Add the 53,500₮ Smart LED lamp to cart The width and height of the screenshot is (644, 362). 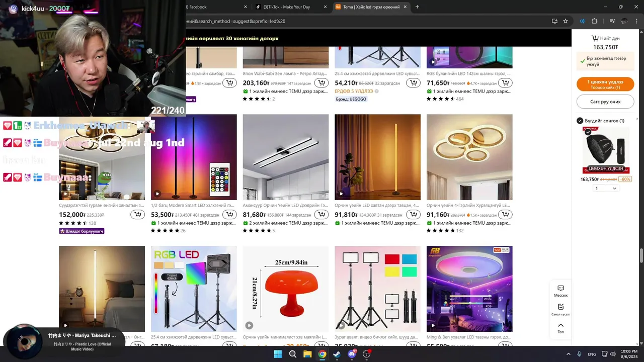229,215
